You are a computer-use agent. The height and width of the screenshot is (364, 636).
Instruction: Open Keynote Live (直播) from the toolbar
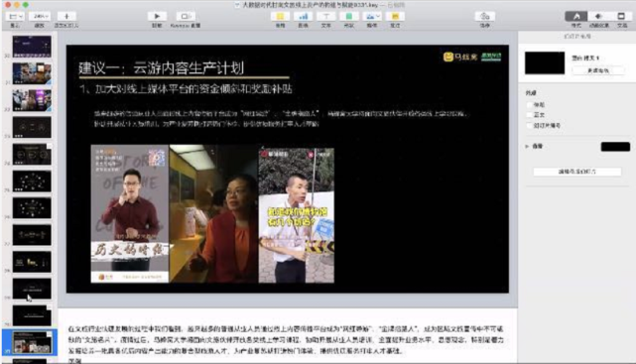(x=186, y=16)
